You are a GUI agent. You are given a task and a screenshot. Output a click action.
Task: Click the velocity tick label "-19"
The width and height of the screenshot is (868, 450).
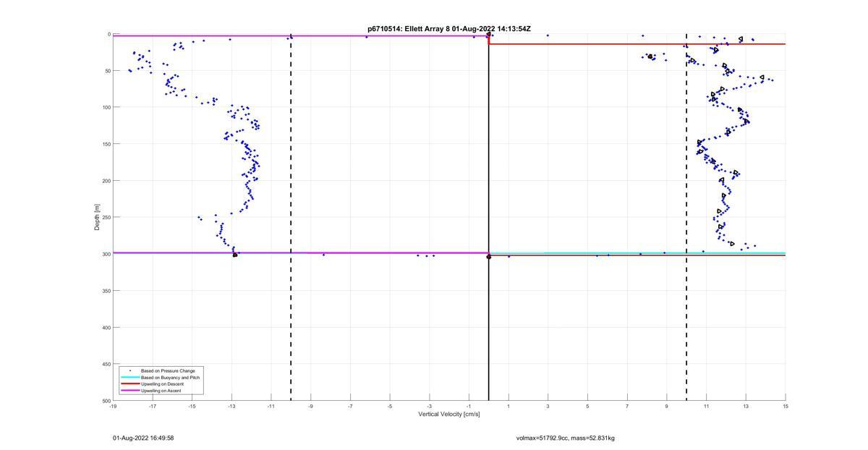click(x=113, y=406)
